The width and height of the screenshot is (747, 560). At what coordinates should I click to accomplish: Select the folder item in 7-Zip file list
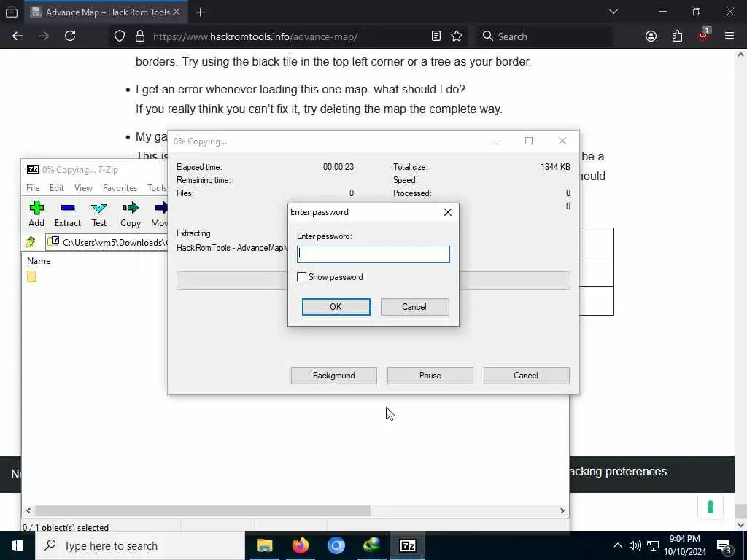point(31,276)
